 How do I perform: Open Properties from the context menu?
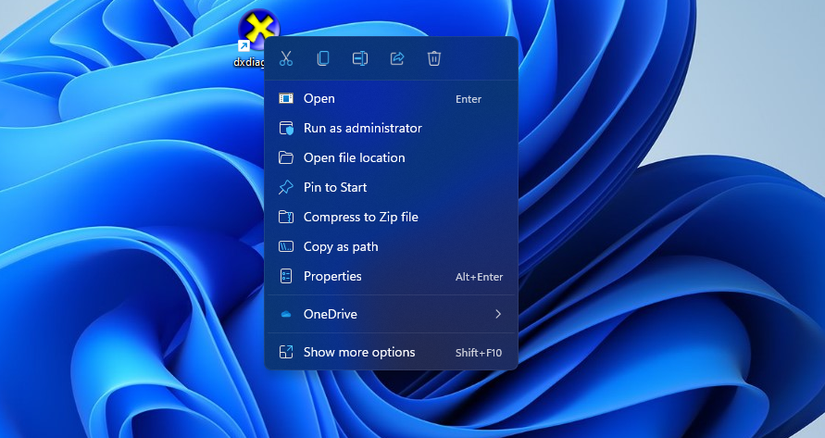tap(391, 276)
